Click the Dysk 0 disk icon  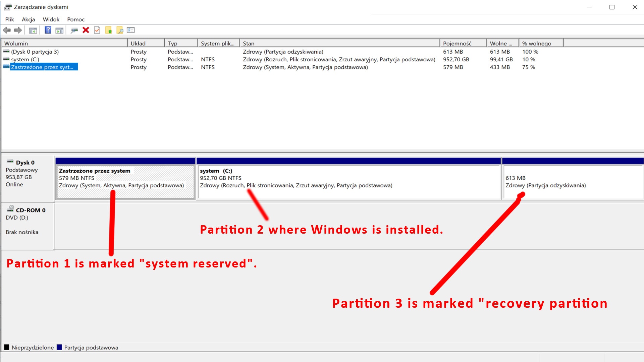pyautogui.click(x=10, y=161)
